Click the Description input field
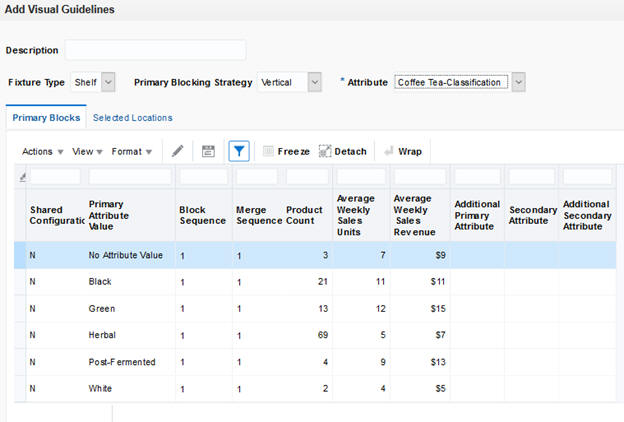 pyautogui.click(x=156, y=50)
